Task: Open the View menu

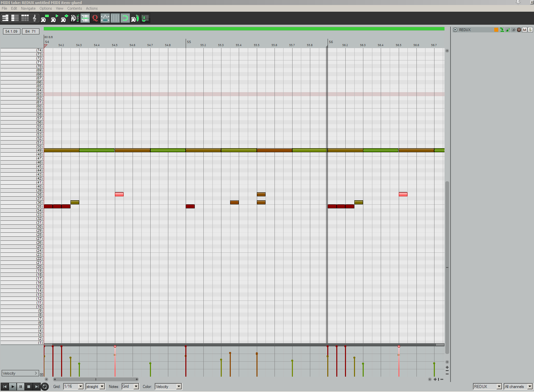Action: [x=59, y=8]
